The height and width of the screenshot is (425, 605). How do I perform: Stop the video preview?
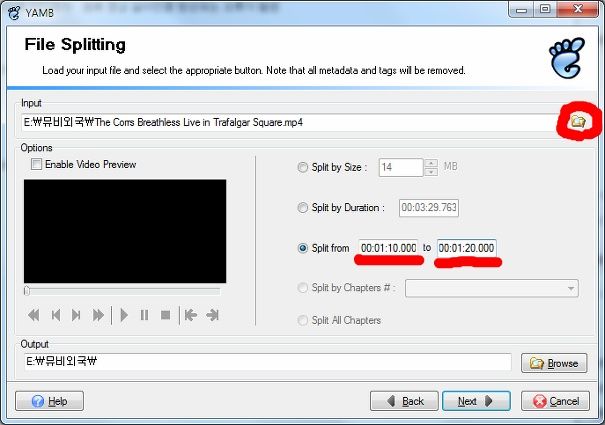click(x=166, y=315)
